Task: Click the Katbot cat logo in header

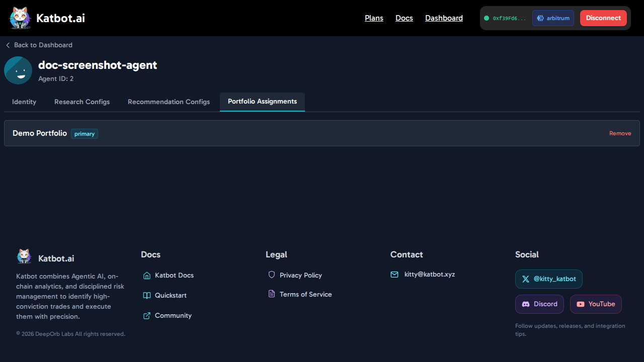Action: (20, 18)
